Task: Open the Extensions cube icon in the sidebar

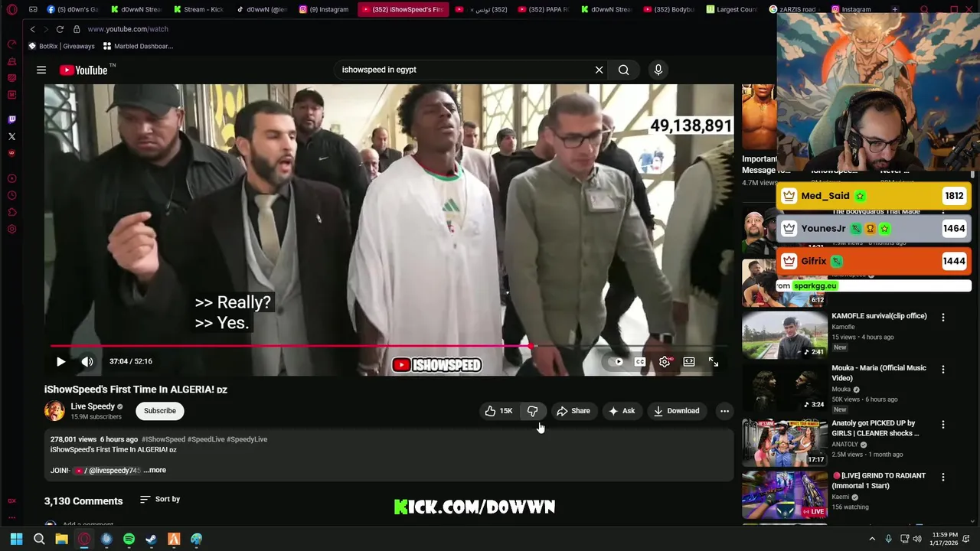Action: (x=11, y=212)
